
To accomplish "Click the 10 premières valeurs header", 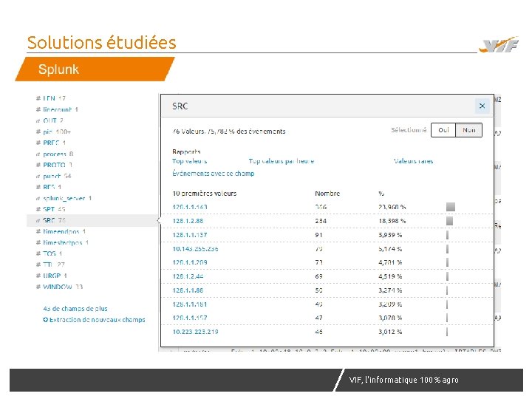I will click(204, 194).
